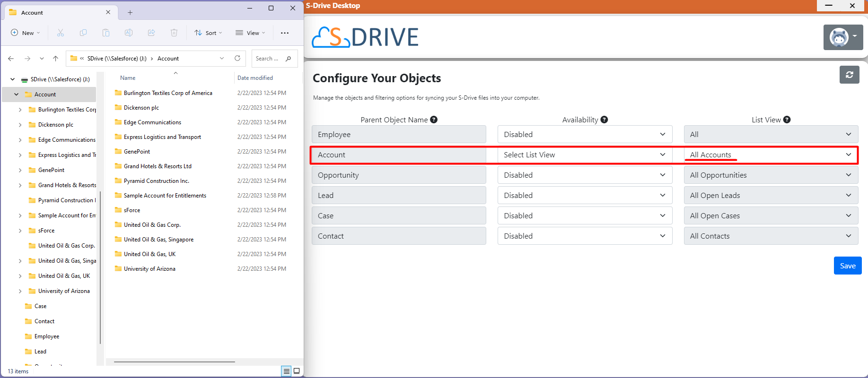Click the Save button
The width and height of the screenshot is (868, 378).
pyautogui.click(x=847, y=266)
